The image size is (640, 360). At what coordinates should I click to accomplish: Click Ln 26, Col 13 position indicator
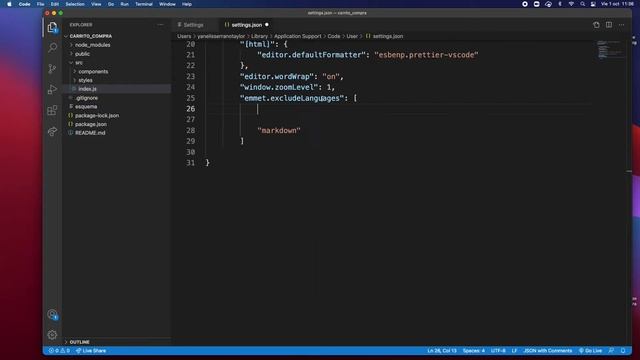click(442, 351)
